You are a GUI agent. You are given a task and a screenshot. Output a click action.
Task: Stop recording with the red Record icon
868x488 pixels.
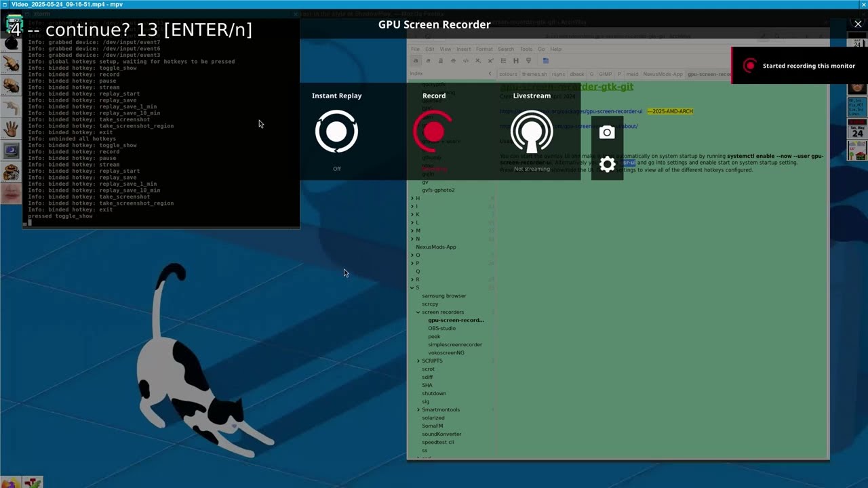pyautogui.click(x=434, y=131)
